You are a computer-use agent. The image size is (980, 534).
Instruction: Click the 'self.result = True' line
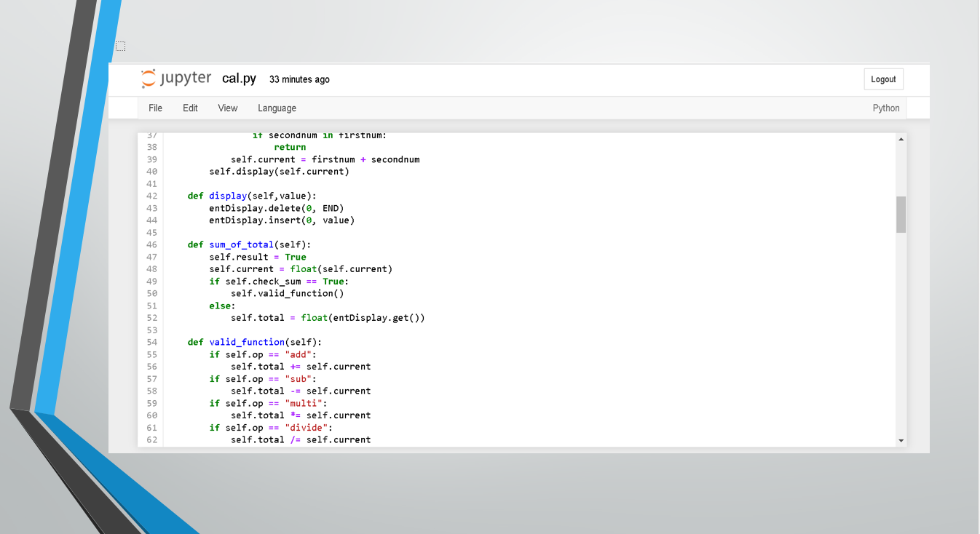(258, 257)
